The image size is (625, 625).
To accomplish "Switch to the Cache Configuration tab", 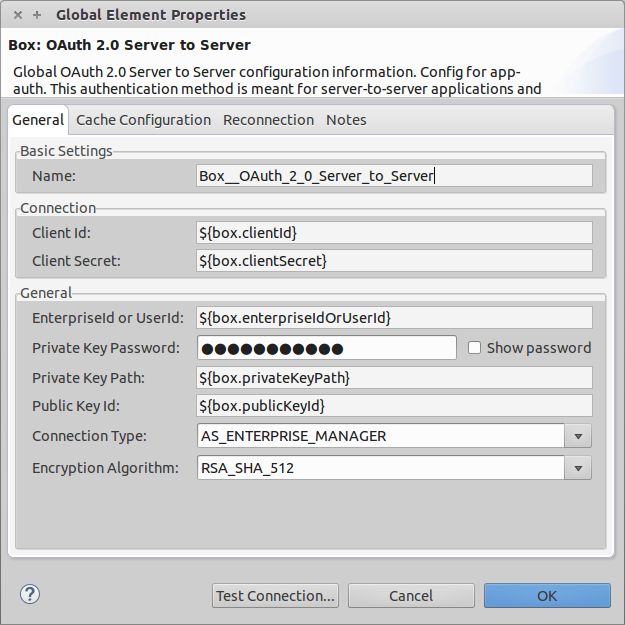I will [x=143, y=120].
